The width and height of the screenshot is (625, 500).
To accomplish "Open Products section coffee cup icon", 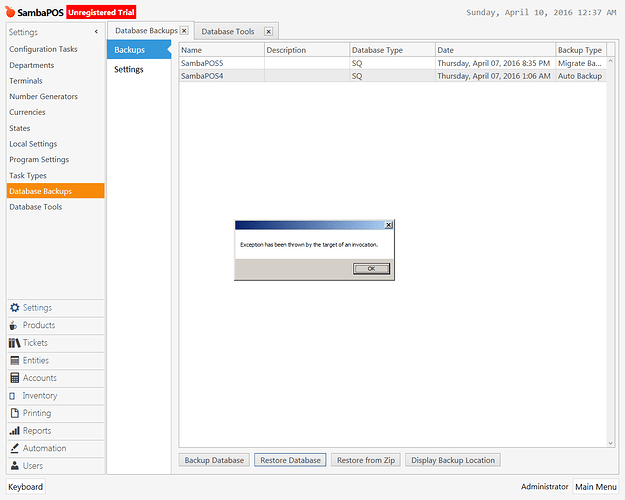I will (x=14, y=325).
